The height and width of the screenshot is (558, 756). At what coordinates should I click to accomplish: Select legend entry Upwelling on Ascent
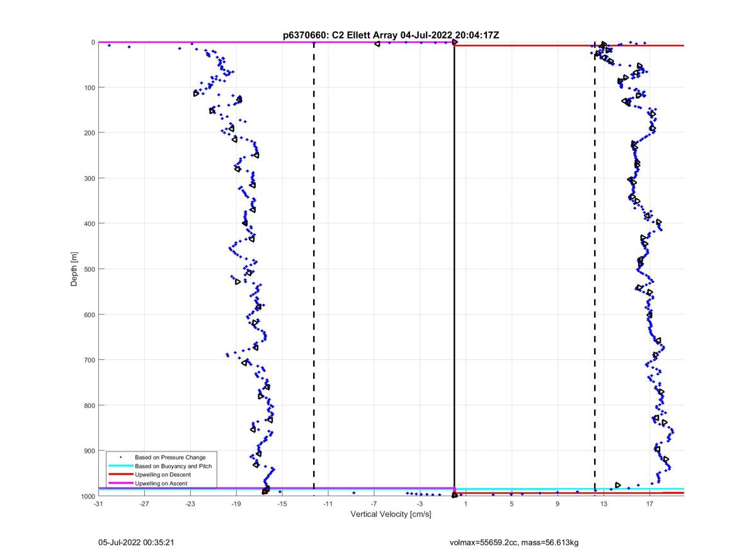pyautogui.click(x=161, y=483)
